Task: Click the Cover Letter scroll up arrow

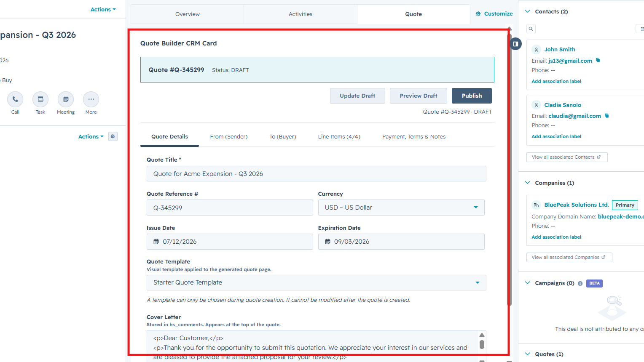Action: [482, 335]
